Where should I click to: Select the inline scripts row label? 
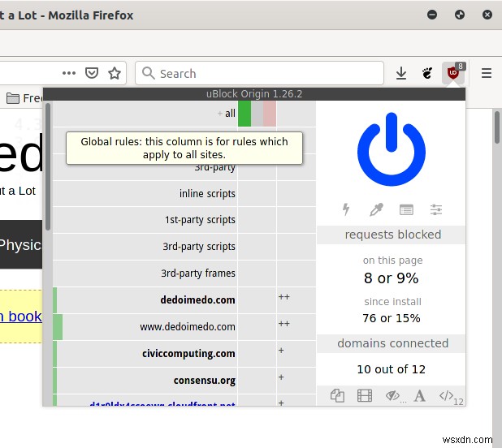point(207,193)
